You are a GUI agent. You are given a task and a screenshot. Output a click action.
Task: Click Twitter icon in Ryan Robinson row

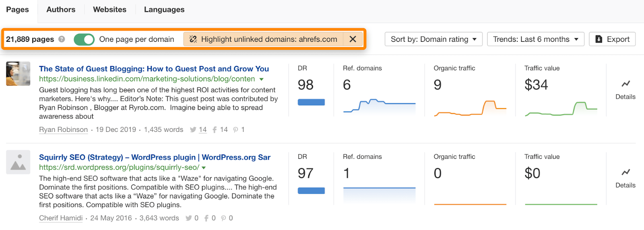193,129
